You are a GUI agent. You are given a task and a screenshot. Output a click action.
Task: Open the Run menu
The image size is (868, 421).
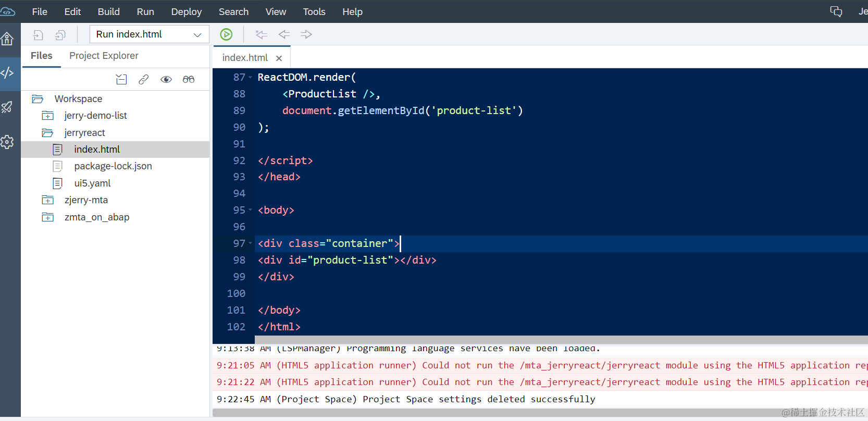[145, 11]
